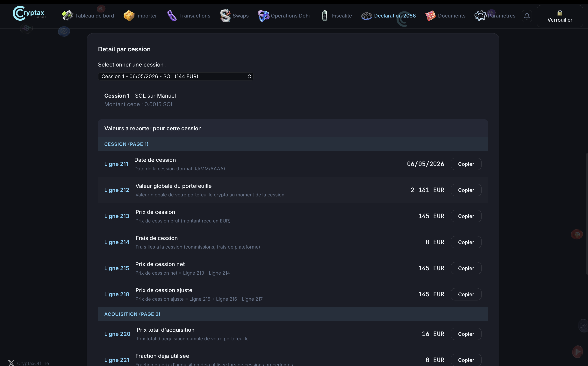Copy Ligne 221 fraction deja utilisee
Image resolution: width=588 pixels, height=366 pixels.
[466, 360]
